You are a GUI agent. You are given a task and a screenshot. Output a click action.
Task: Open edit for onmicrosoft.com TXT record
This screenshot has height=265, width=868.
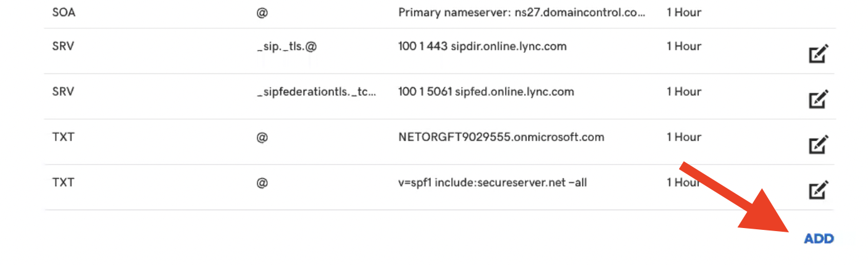click(819, 145)
